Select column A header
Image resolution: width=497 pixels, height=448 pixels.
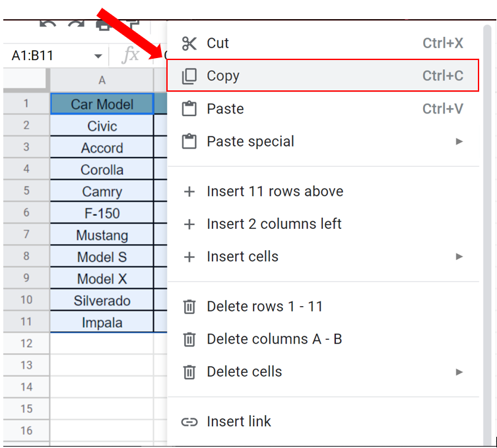tap(102, 80)
